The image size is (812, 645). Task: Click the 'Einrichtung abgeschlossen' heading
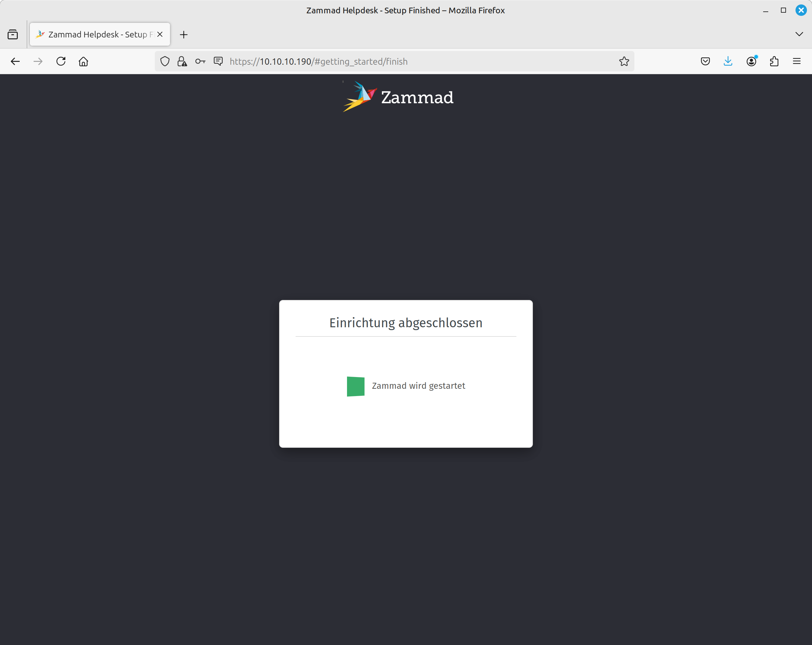[x=406, y=323]
